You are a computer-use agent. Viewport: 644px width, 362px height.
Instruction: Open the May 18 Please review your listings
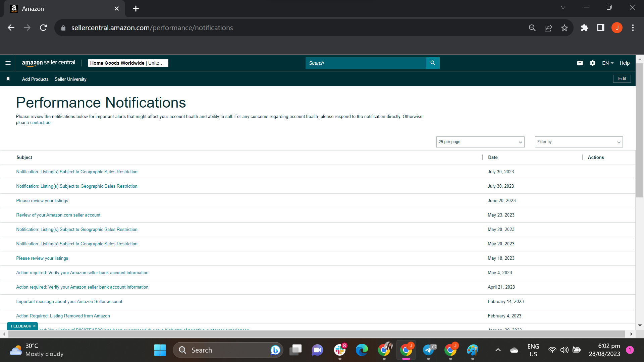coord(42,258)
